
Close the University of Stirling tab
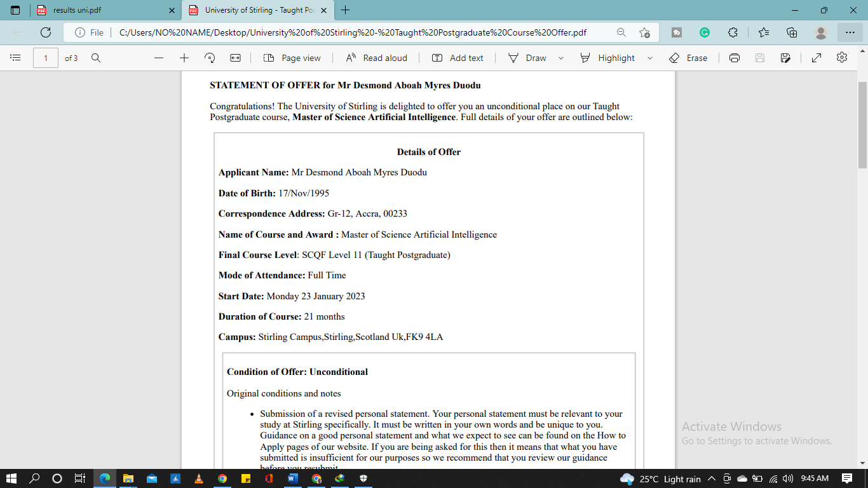pos(324,10)
